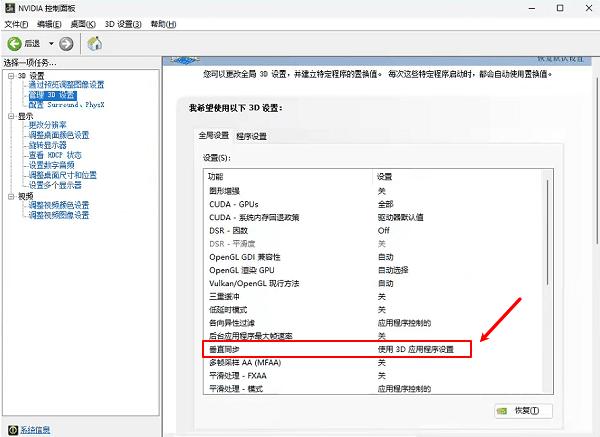Click the grey Forward arrow icon

(x=66, y=44)
